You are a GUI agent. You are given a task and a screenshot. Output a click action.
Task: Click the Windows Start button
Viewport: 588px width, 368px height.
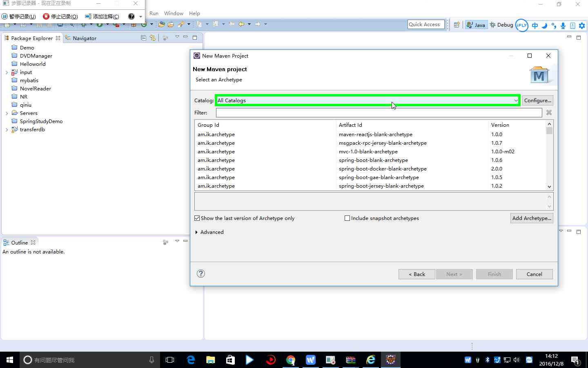coord(10,360)
